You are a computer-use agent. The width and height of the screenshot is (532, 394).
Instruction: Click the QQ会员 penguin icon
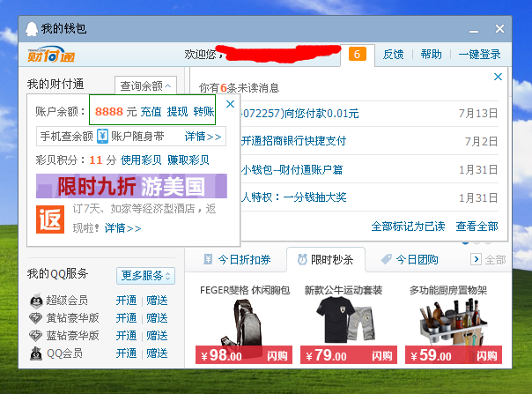click(x=36, y=353)
